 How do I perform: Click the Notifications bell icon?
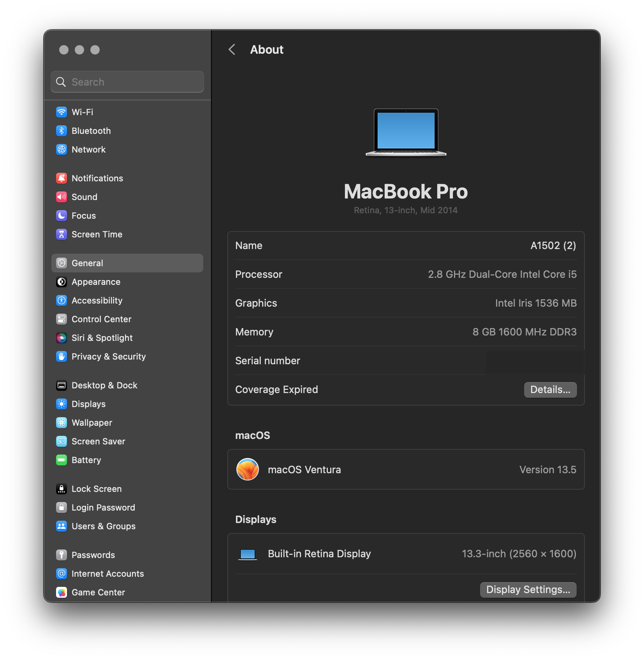coord(62,178)
